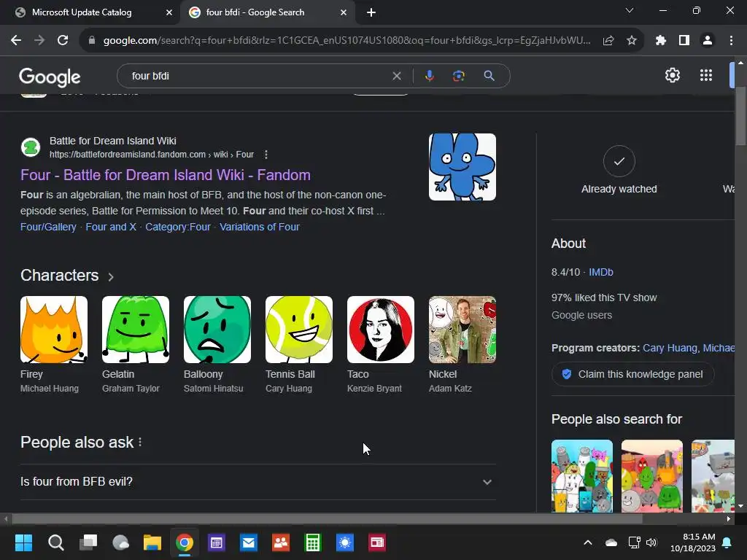Open Chrome side panel icon

tap(684, 41)
